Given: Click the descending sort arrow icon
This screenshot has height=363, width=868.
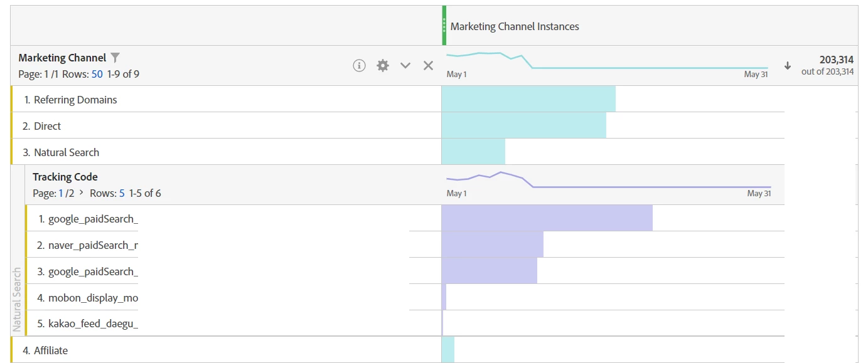Looking at the screenshot, I should pyautogui.click(x=788, y=65).
